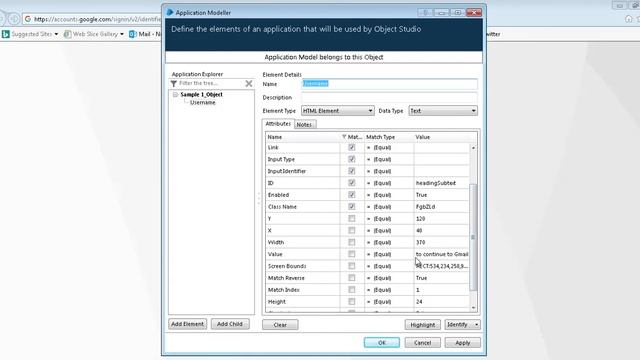
Task: Click the Application Modeller title bar icon
Action: click(x=170, y=12)
